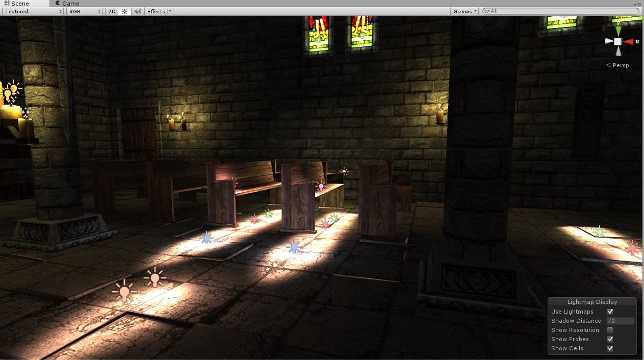Toggle 2D view mode
Screen dimensions: 644x360
click(x=111, y=11)
